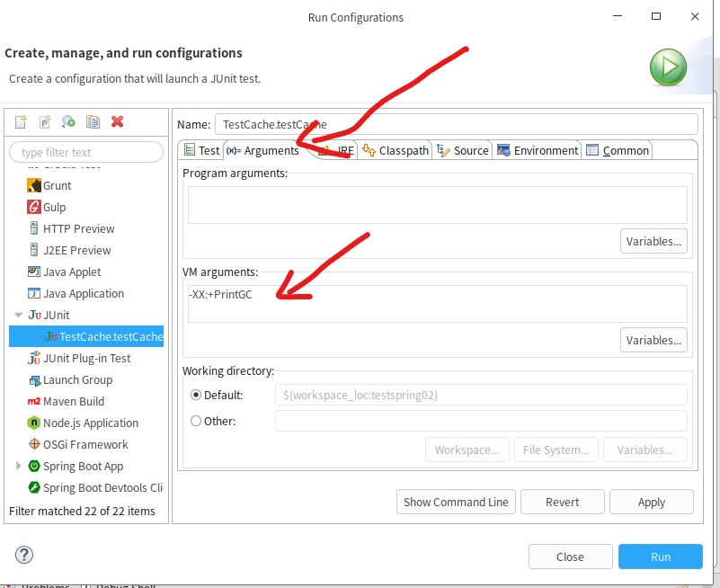The image size is (720, 588).
Task: Expand the Spring Boot App node
Action: pyautogui.click(x=18, y=466)
